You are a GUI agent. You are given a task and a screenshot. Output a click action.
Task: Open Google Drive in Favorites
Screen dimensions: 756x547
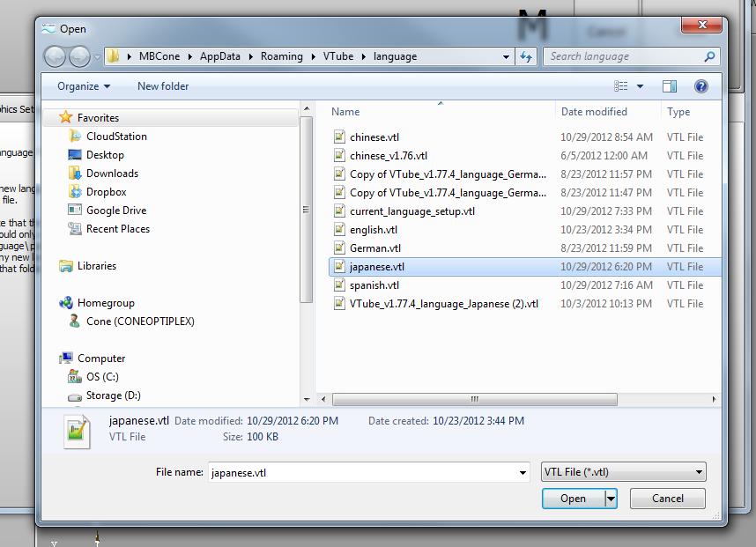click(x=115, y=211)
